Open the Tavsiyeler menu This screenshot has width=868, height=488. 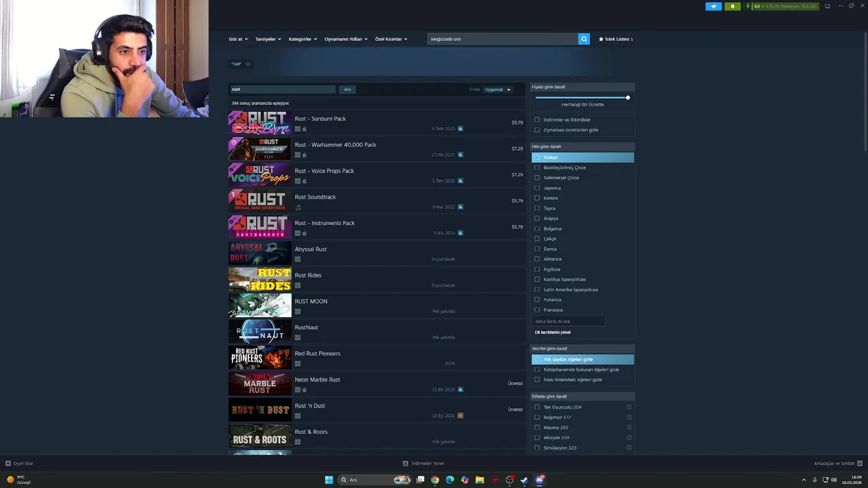[268, 39]
